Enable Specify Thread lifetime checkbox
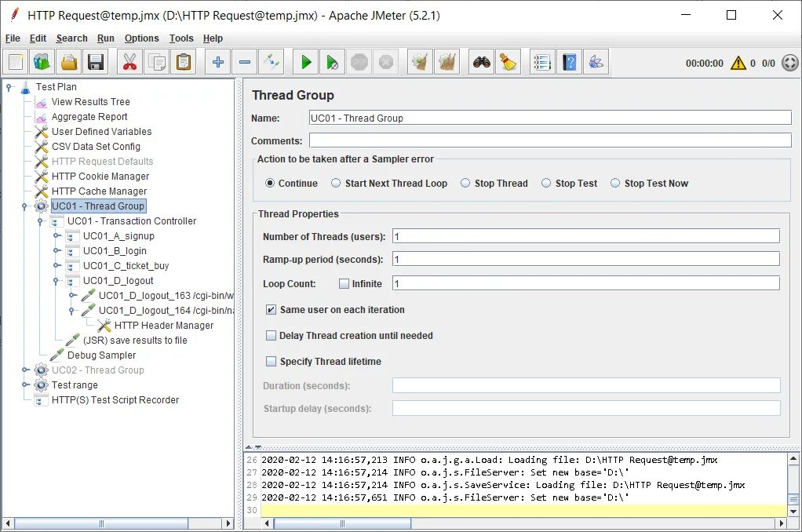802x532 pixels. [x=271, y=362]
